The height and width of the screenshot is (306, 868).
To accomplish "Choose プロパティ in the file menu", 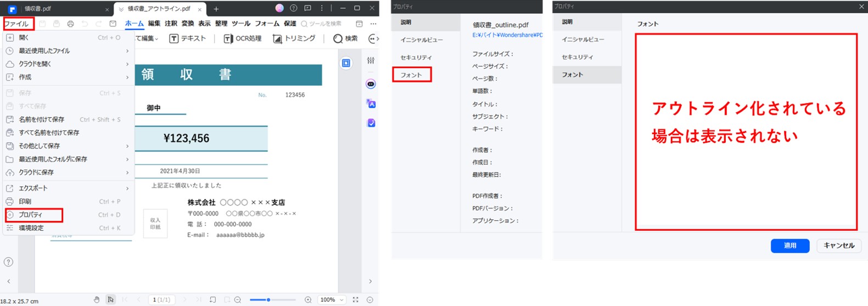I will [69, 215].
